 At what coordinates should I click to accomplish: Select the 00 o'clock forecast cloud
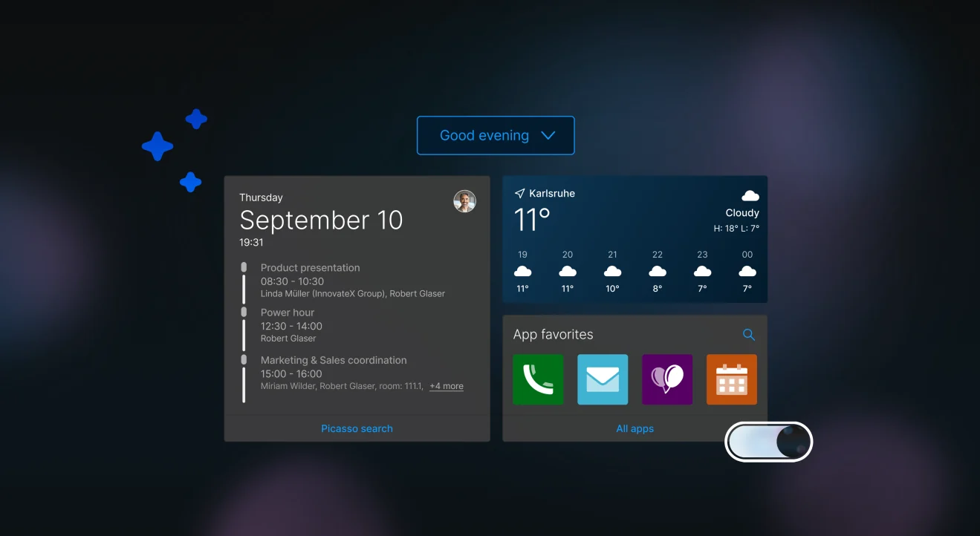coord(747,271)
